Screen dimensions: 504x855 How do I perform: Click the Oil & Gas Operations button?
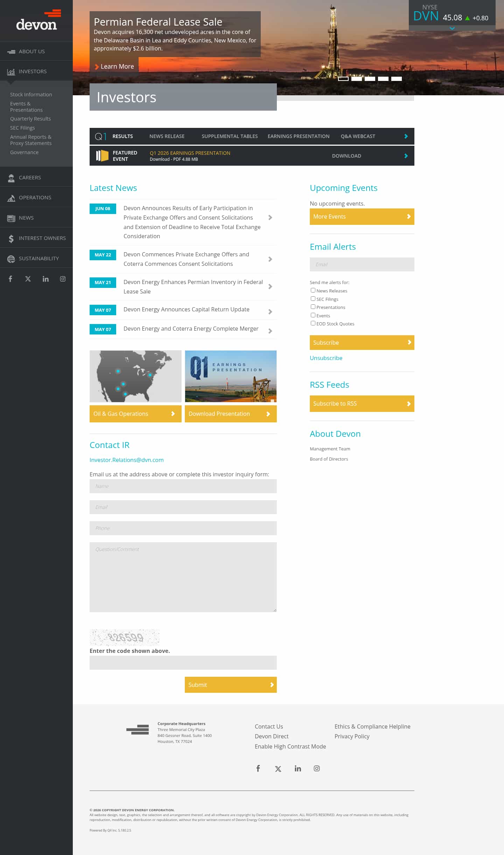[x=135, y=414]
